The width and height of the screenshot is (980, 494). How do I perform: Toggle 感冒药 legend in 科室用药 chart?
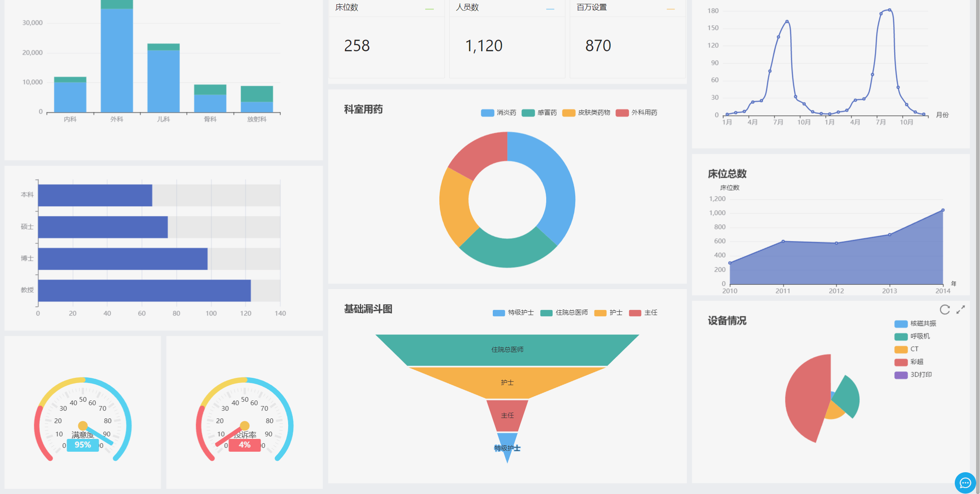click(539, 113)
